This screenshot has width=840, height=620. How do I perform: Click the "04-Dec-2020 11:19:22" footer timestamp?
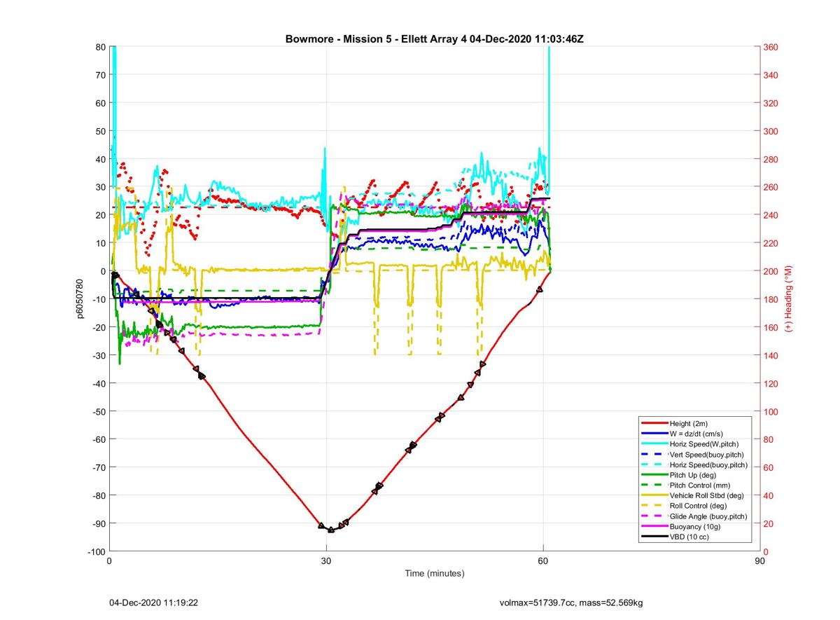coord(155,602)
